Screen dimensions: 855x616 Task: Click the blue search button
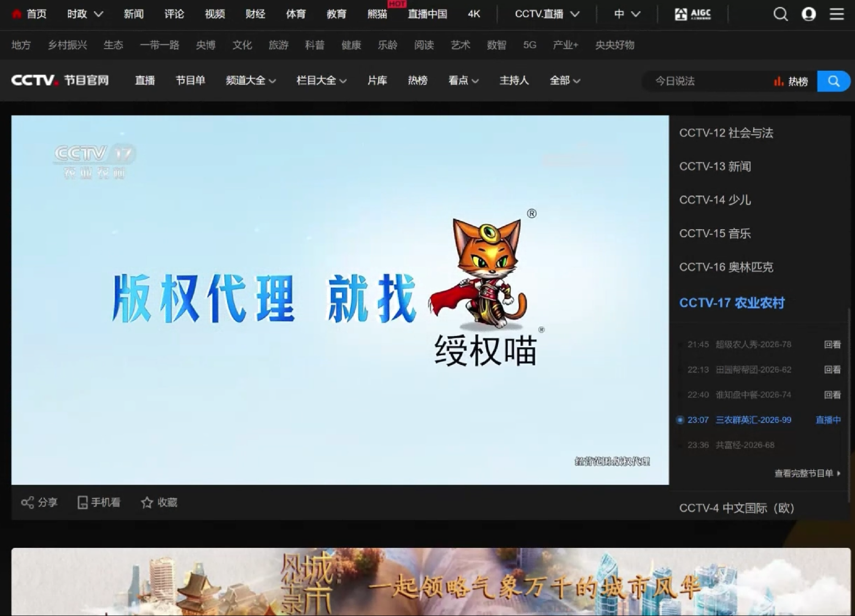pos(834,81)
